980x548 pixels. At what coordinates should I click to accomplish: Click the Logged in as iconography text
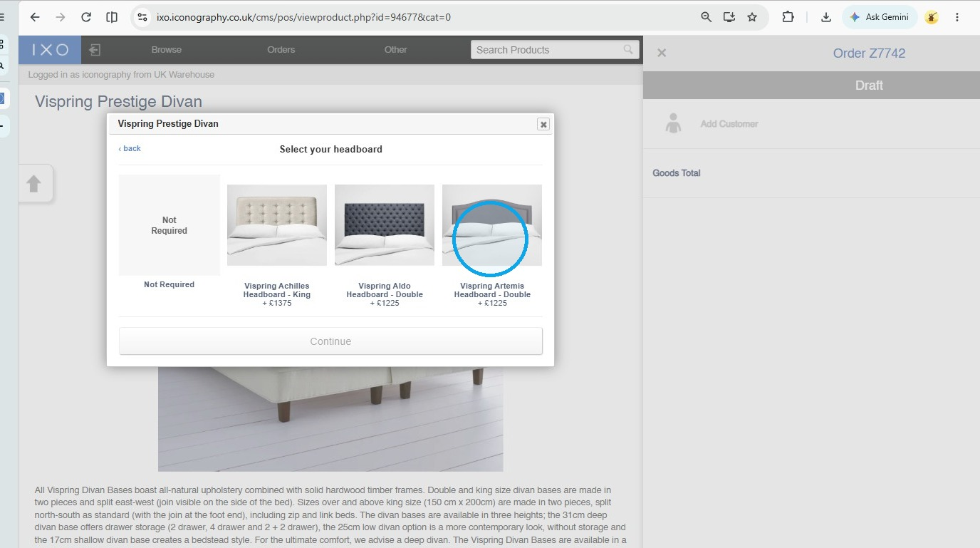click(121, 74)
